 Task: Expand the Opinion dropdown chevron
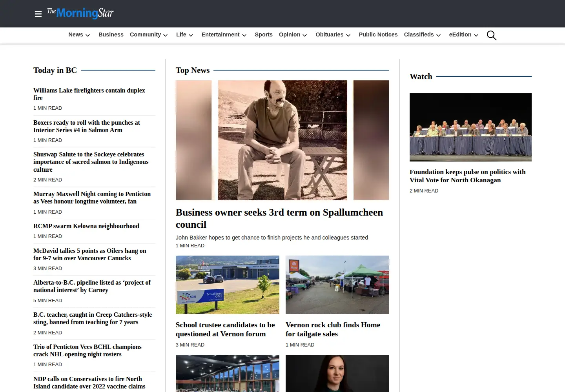305,35
